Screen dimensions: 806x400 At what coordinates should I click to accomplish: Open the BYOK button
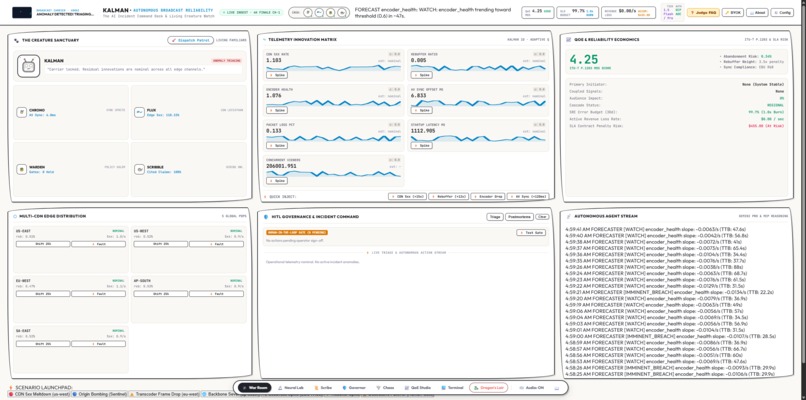point(732,12)
